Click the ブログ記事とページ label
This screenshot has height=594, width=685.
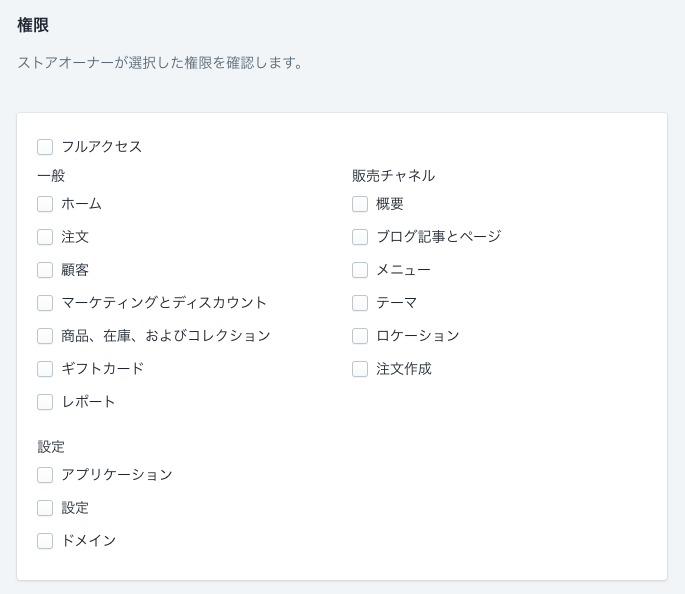click(439, 237)
